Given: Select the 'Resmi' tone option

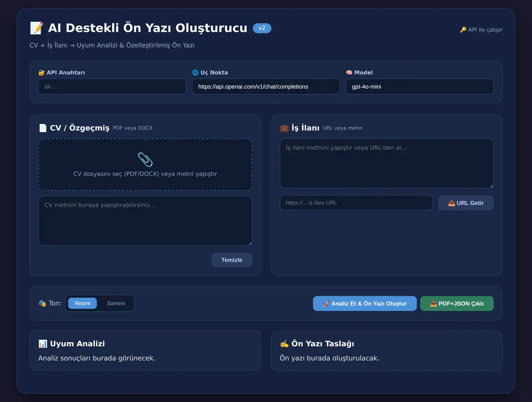Looking at the screenshot, I should 82,304.
